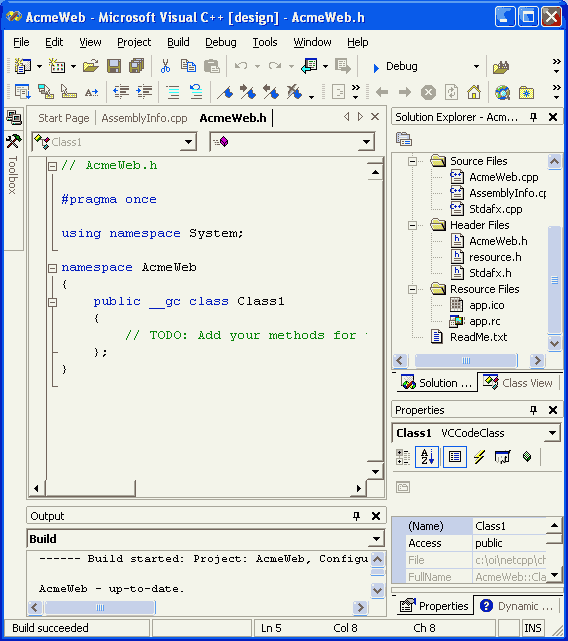Switch to the Class View tab
The image size is (568, 641).
[519, 383]
